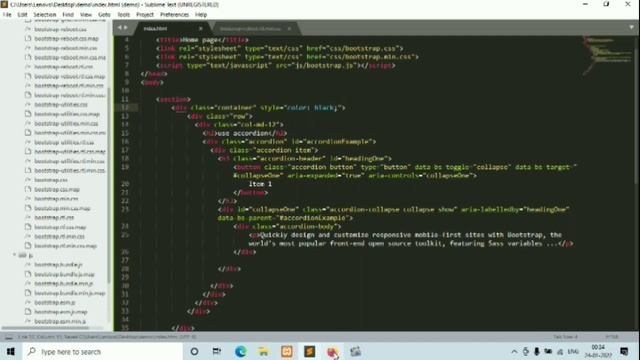Open Task View on the taskbar
640x360 pixels.
tap(217, 351)
